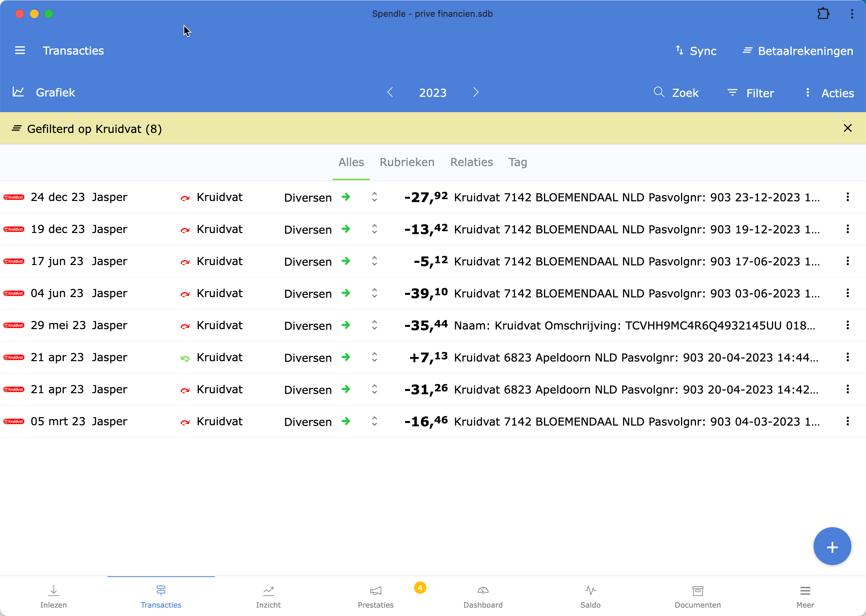Go to previous year 2022

pyautogui.click(x=390, y=92)
